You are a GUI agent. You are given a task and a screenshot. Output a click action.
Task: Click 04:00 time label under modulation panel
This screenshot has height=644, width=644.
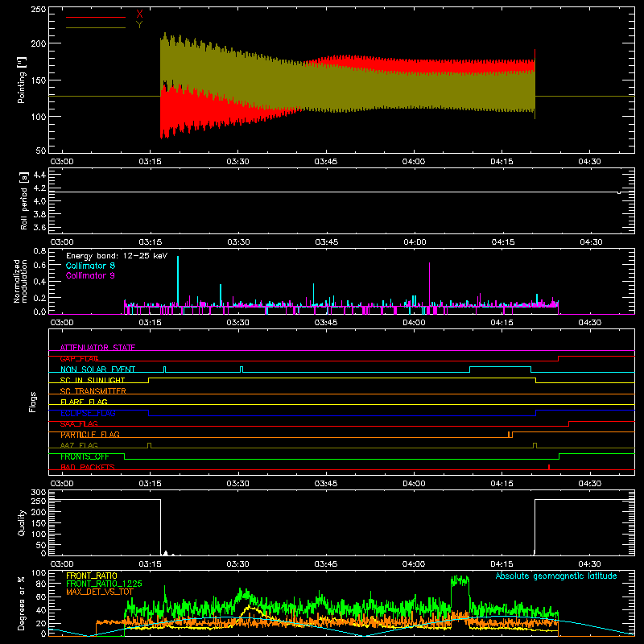414,323
